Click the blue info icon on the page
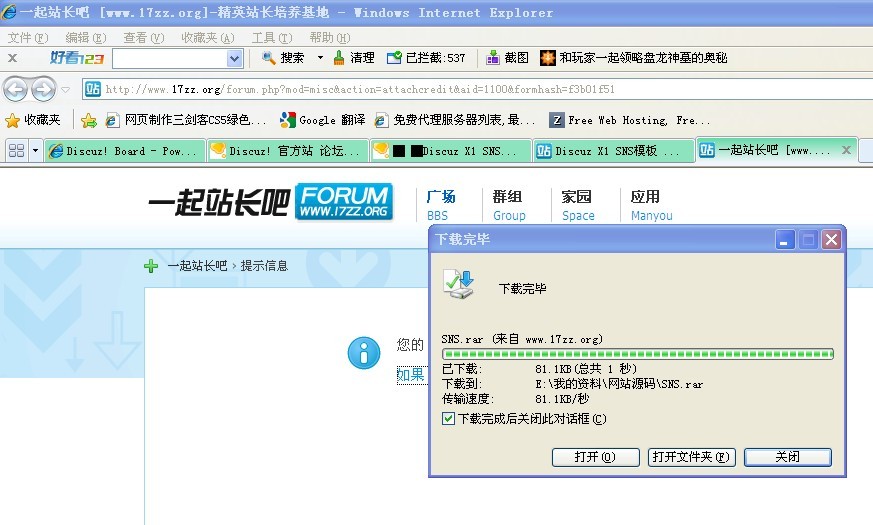The width and height of the screenshot is (873, 525). [x=364, y=352]
